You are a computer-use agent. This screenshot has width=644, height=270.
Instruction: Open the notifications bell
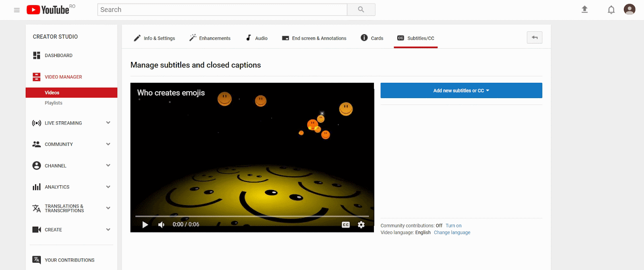coord(611,10)
